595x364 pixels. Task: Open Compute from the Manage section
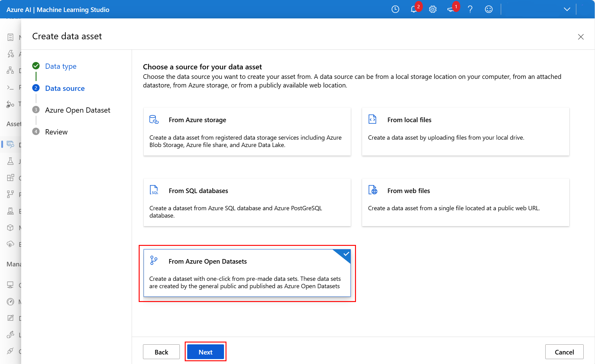tap(11, 285)
